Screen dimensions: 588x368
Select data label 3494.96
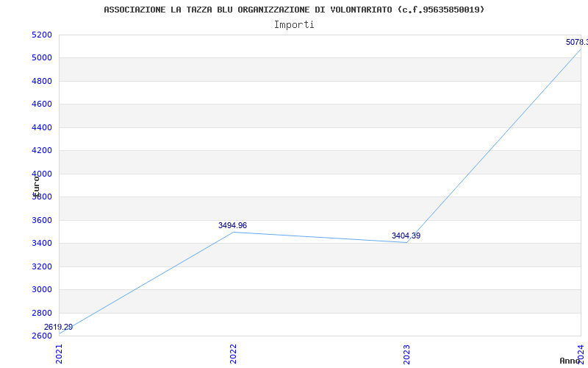tap(232, 225)
